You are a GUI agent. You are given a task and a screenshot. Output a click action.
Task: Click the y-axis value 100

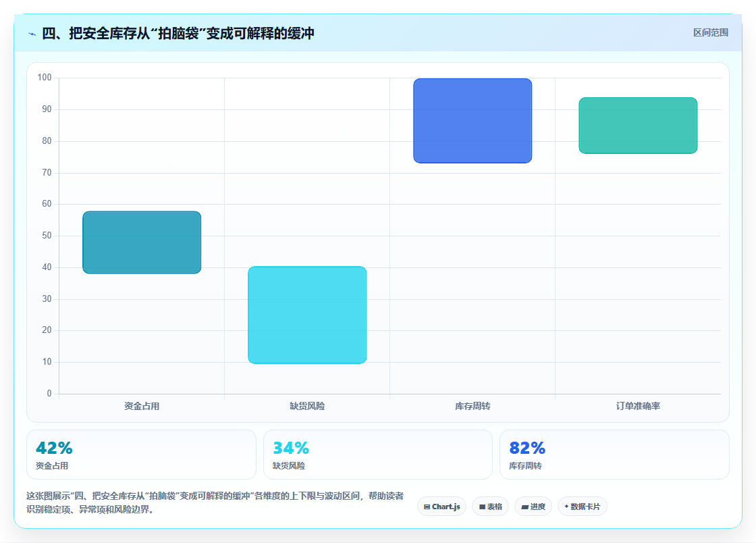point(45,77)
